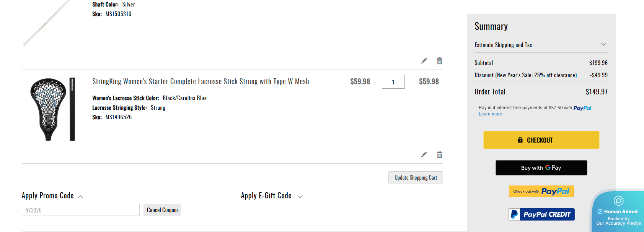
Task: Delete the silver shaft item with trash icon
Action: (440, 61)
